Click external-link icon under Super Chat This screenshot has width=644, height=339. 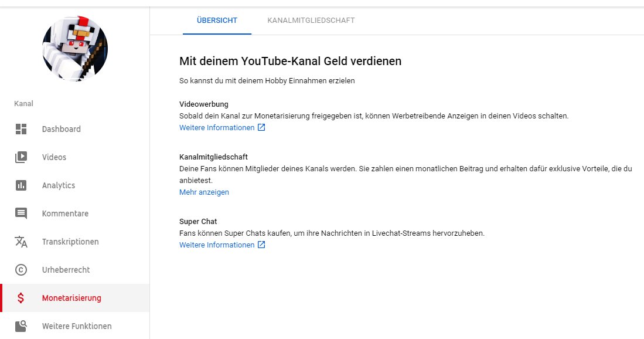click(261, 245)
